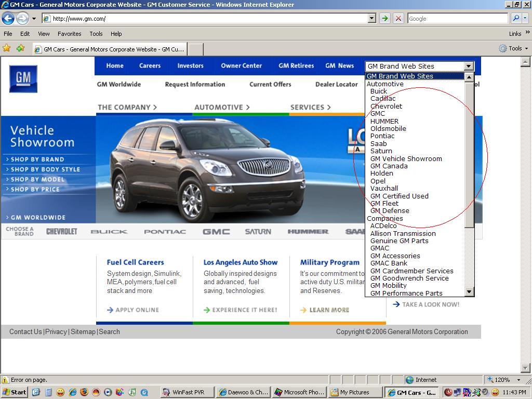The image size is (532, 399).
Task: Open the recent pages dropdown arrow
Action: point(34,19)
